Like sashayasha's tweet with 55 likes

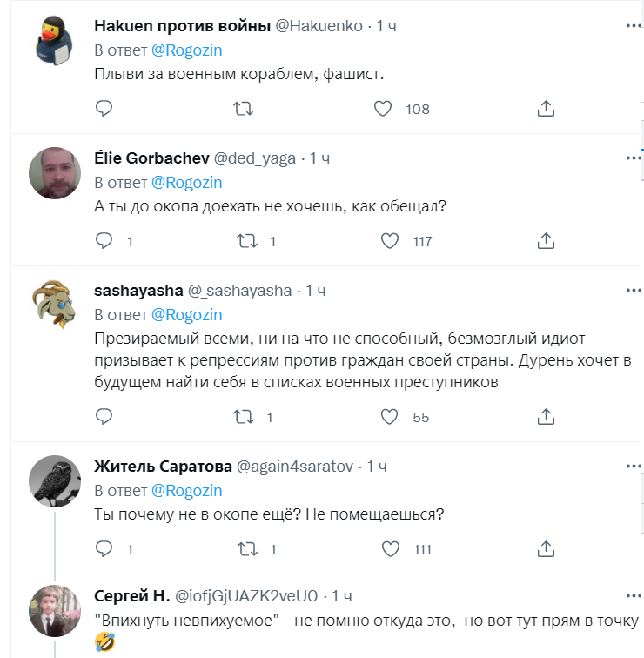[x=391, y=417]
